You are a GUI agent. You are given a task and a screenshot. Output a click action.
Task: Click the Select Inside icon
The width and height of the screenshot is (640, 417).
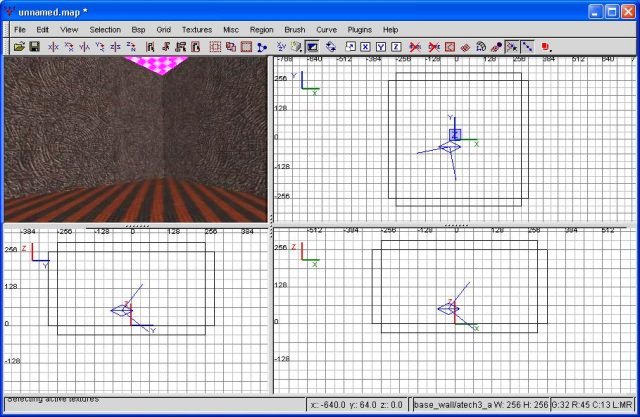tap(196, 47)
